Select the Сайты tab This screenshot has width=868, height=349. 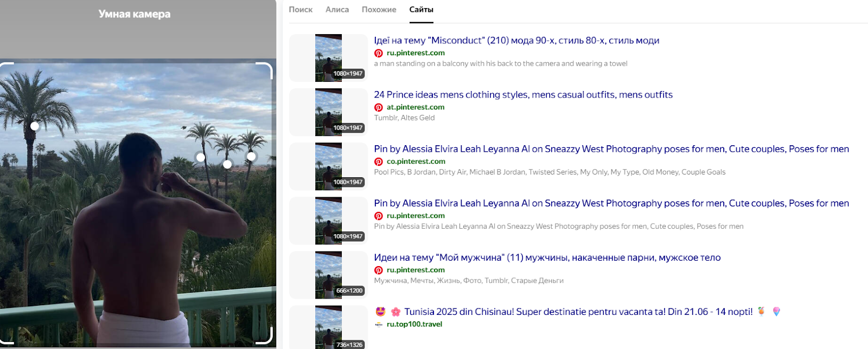point(421,10)
